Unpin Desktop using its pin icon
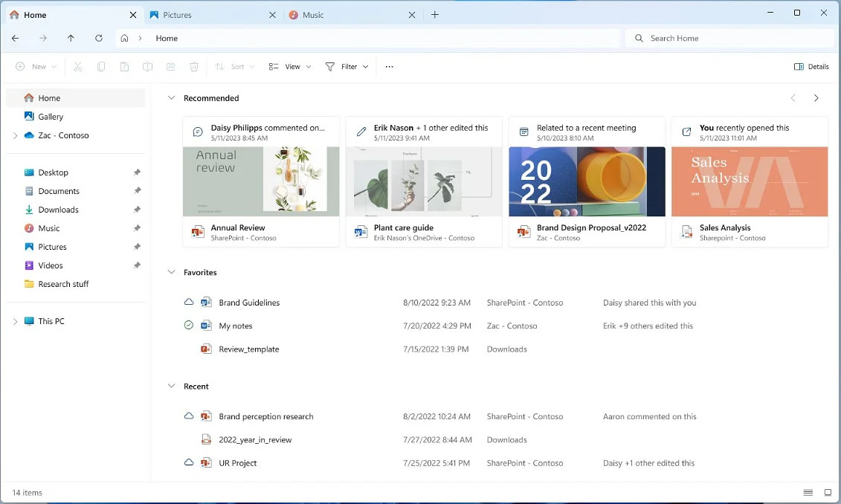 (138, 172)
